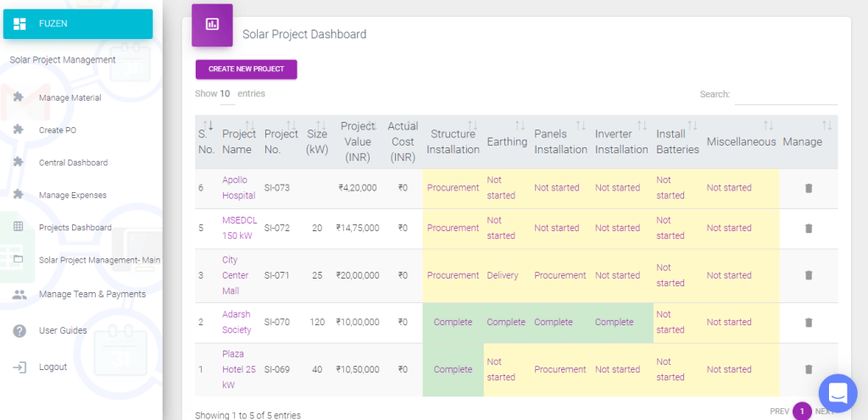Open the chat support bubble
This screenshot has height=420, width=868.
[x=837, y=393]
